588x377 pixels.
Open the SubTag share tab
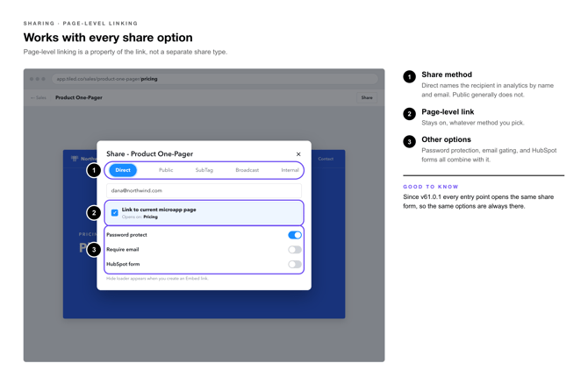click(204, 170)
